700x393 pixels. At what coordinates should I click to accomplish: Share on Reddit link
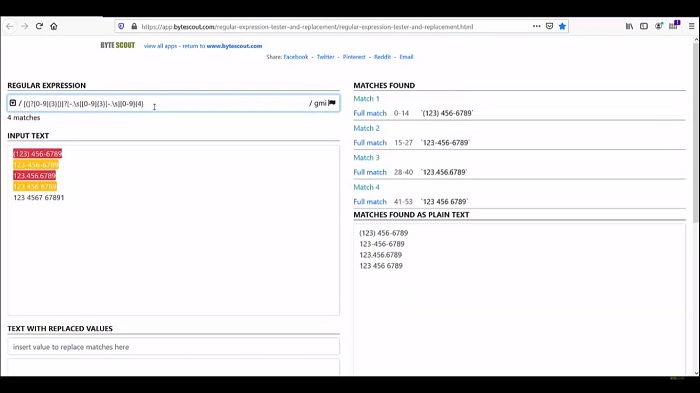(382, 57)
